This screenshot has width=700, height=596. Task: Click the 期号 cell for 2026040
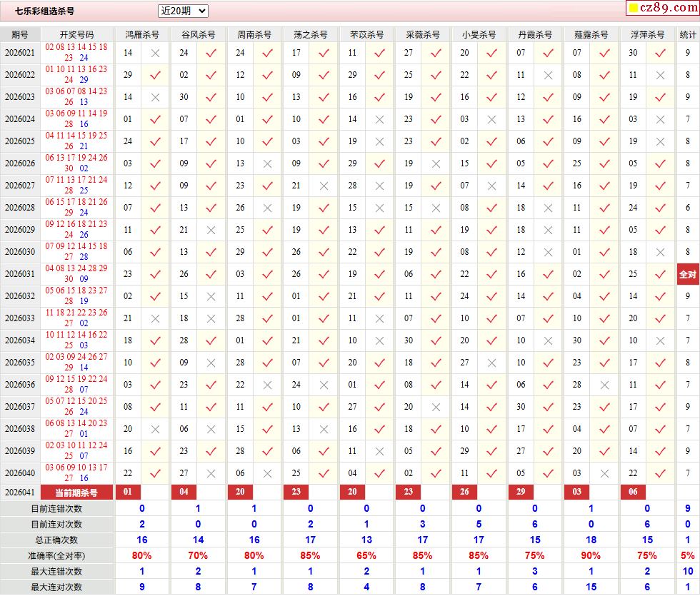coord(20,473)
